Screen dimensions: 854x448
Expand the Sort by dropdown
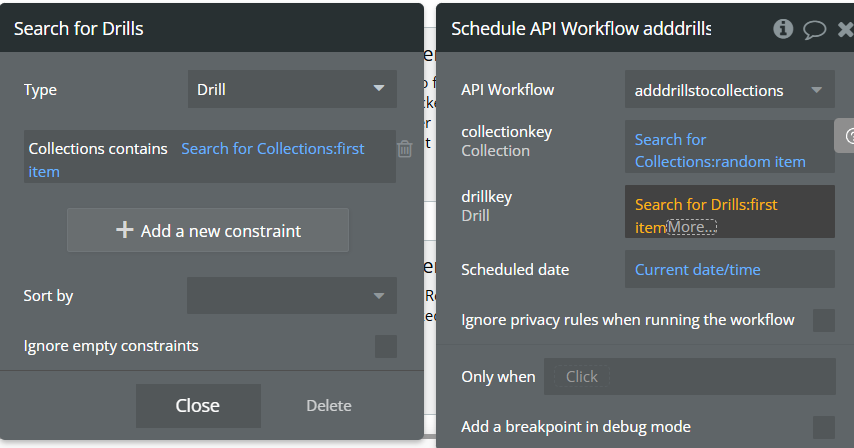(x=292, y=296)
